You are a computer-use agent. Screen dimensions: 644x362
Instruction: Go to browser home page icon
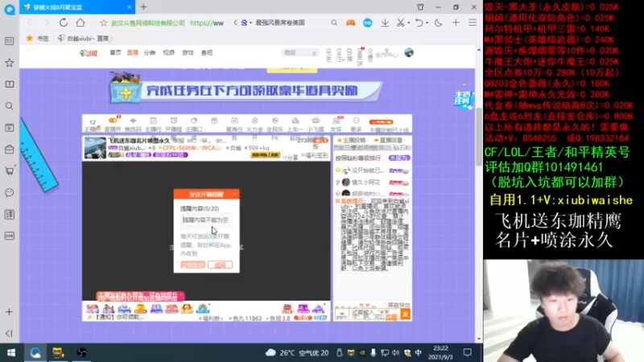[x=80, y=23]
